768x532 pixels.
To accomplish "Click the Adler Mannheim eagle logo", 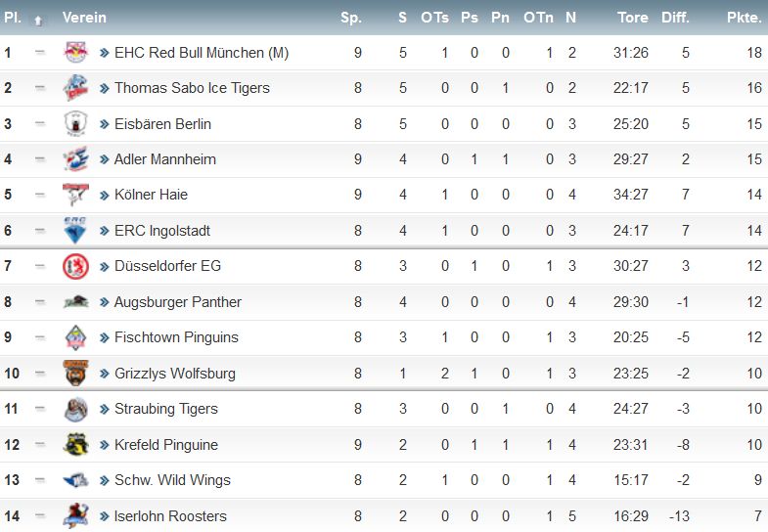I will [x=75, y=159].
